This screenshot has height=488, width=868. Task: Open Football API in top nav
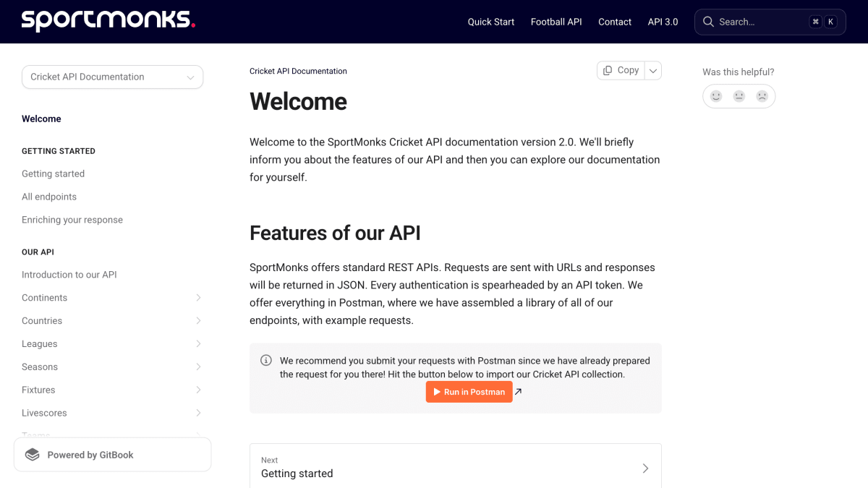pyautogui.click(x=556, y=22)
